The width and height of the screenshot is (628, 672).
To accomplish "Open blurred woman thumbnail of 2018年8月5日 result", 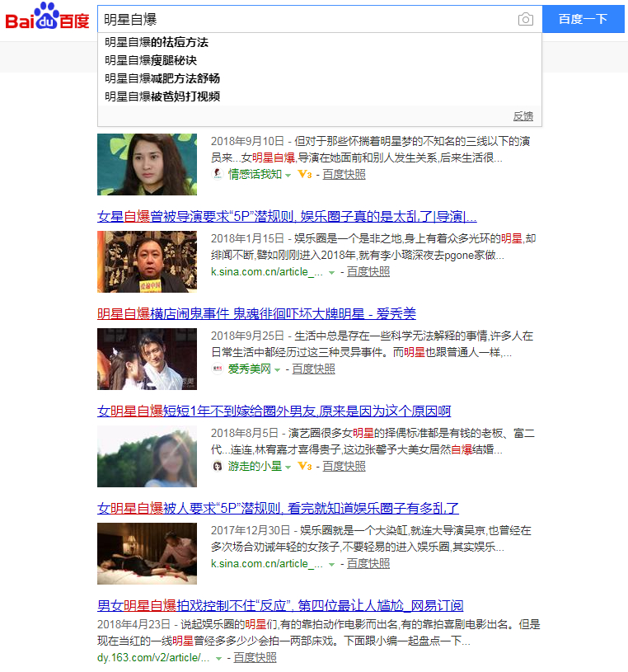I will pyautogui.click(x=147, y=457).
